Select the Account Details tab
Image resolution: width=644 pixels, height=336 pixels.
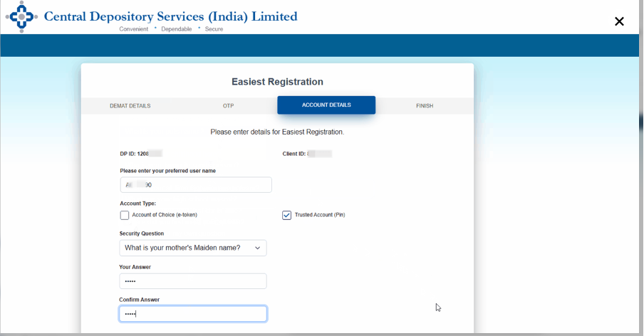click(x=326, y=105)
